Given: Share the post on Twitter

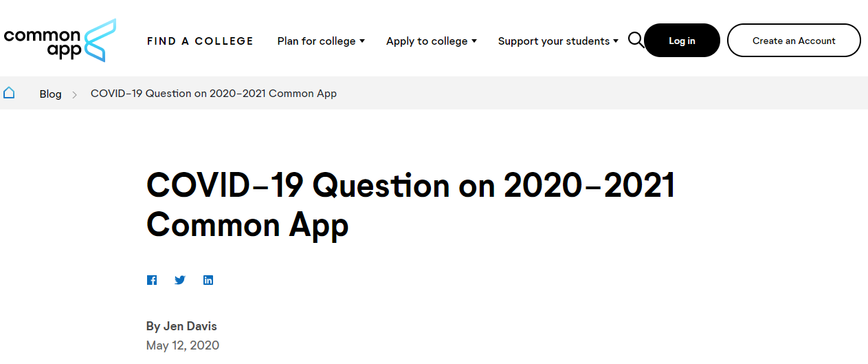Looking at the screenshot, I should tap(180, 280).
